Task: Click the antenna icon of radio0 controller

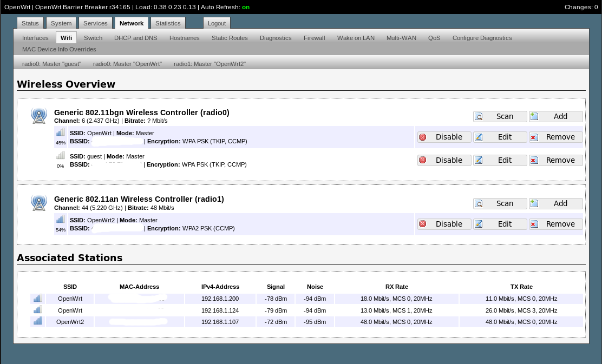Action: tap(39, 115)
